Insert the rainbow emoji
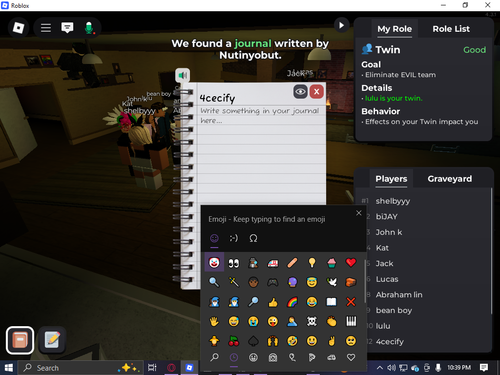The height and width of the screenshot is (375, 500). (292, 302)
